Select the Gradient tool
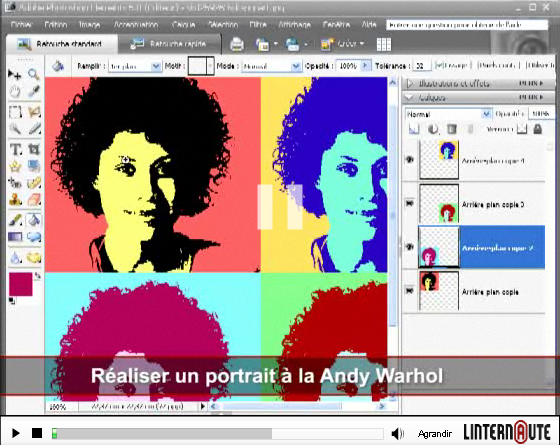The image size is (560, 445). (x=15, y=237)
